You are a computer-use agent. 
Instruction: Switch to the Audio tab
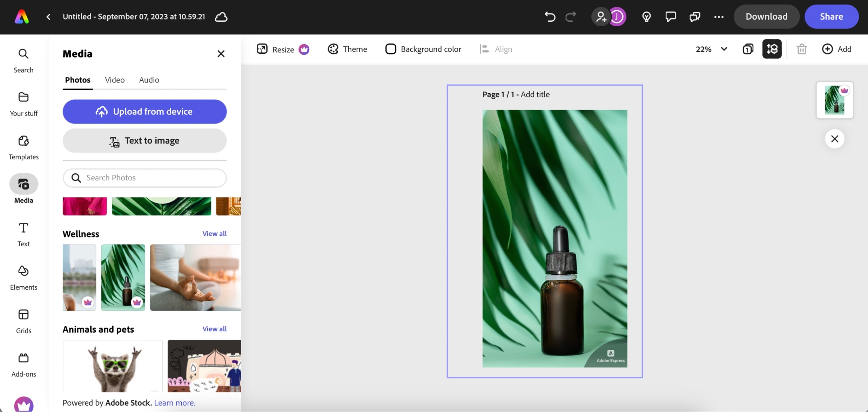click(x=149, y=80)
